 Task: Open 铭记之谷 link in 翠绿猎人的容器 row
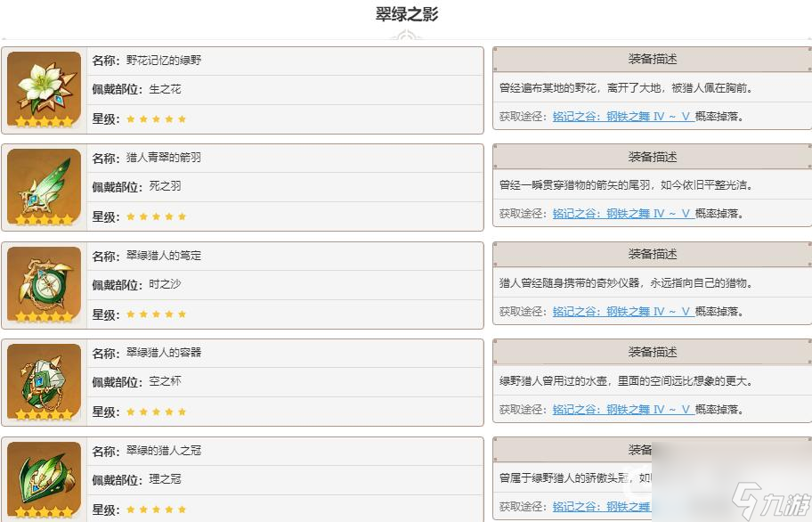(623, 410)
